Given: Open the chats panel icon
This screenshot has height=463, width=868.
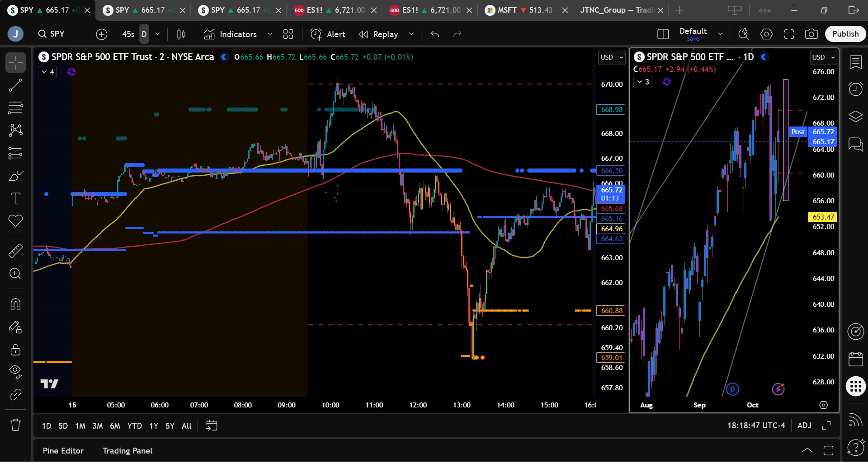Looking at the screenshot, I should click(855, 145).
